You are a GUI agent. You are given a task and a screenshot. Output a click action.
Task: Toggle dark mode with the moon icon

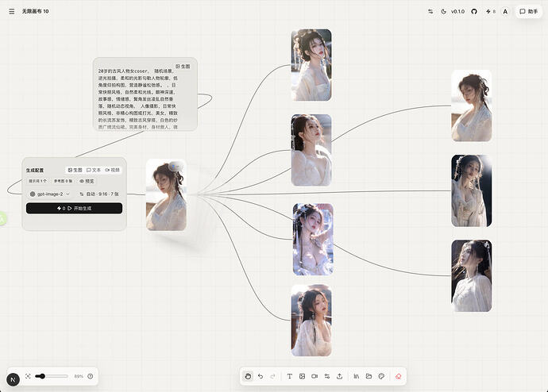click(x=443, y=11)
